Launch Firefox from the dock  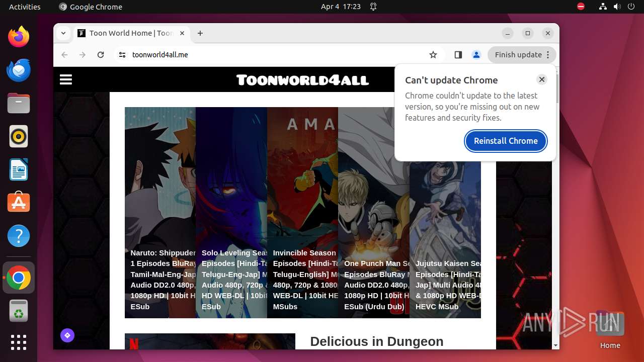point(19,37)
